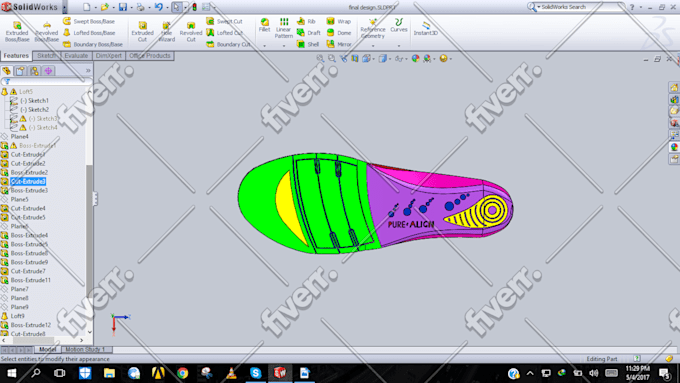The height and width of the screenshot is (383, 680).
Task: Select Boundary Cut feature
Action: pyautogui.click(x=228, y=44)
